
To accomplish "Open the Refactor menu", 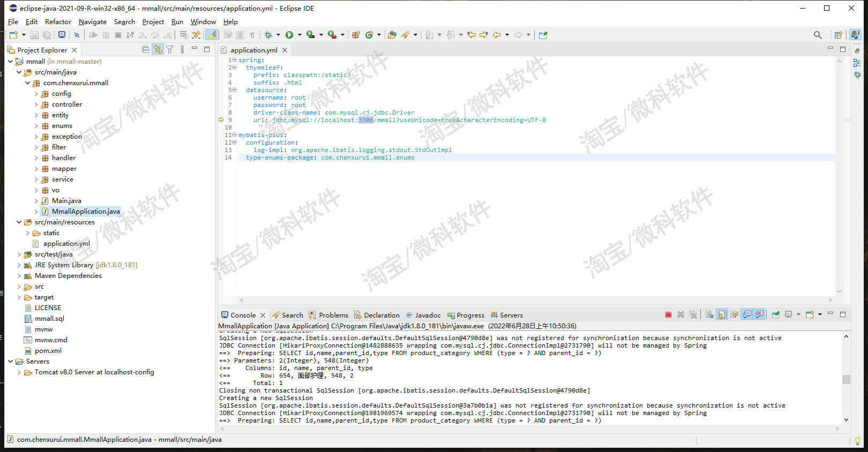I will (x=58, y=21).
